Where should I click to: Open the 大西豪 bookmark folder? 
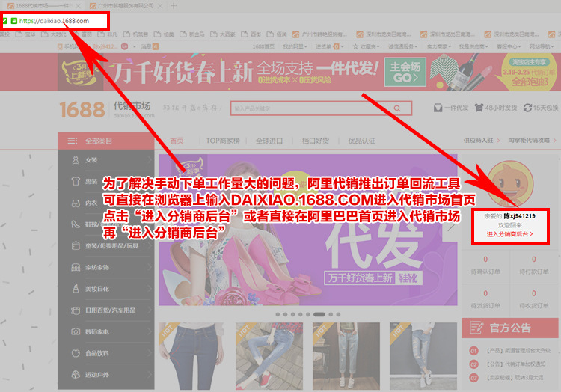[x=223, y=34]
